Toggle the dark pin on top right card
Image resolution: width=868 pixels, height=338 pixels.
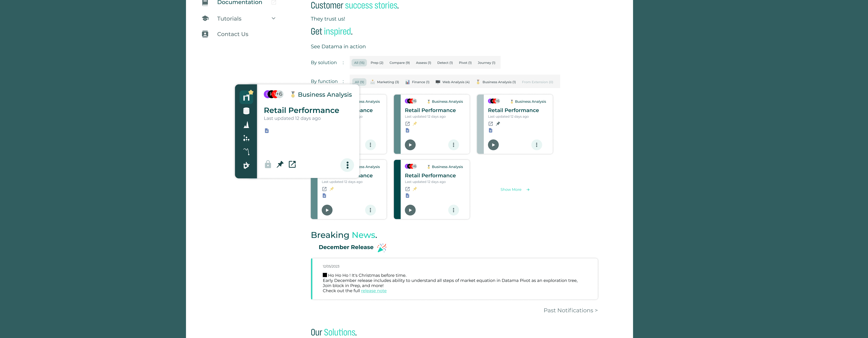(498, 124)
